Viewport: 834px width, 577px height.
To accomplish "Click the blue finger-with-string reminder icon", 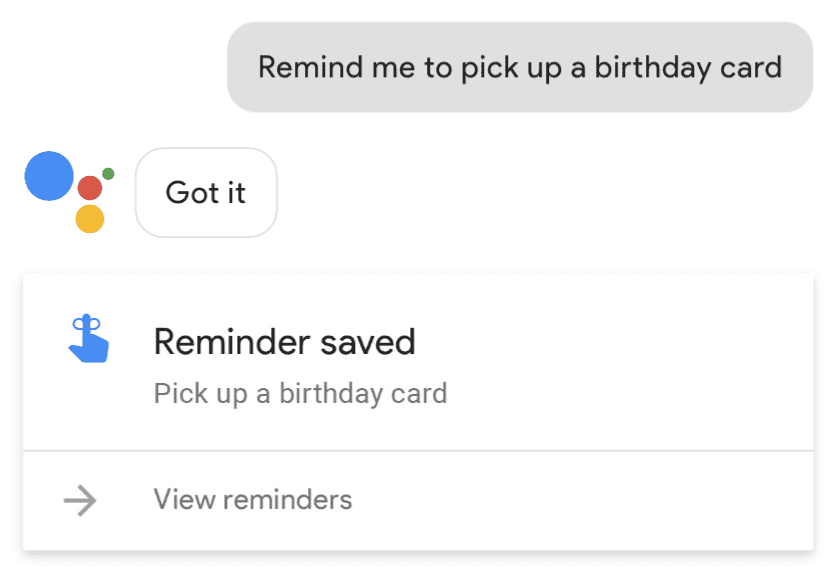I will click(89, 339).
